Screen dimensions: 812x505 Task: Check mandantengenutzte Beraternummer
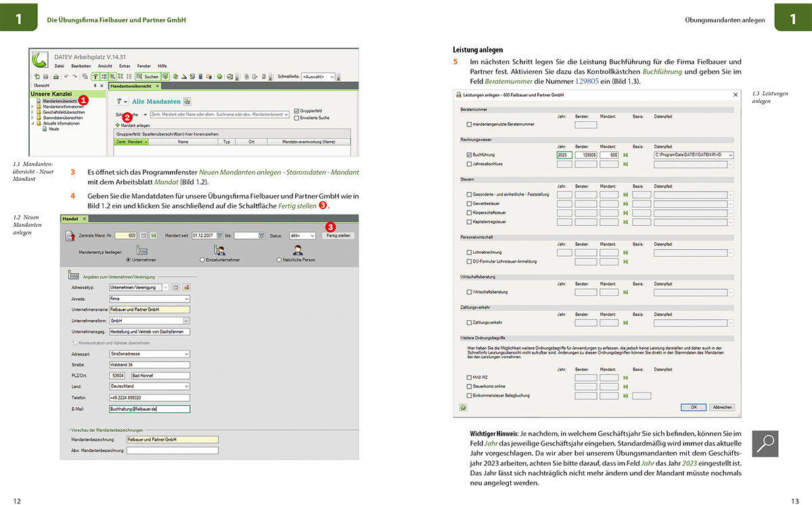(x=469, y=125)
